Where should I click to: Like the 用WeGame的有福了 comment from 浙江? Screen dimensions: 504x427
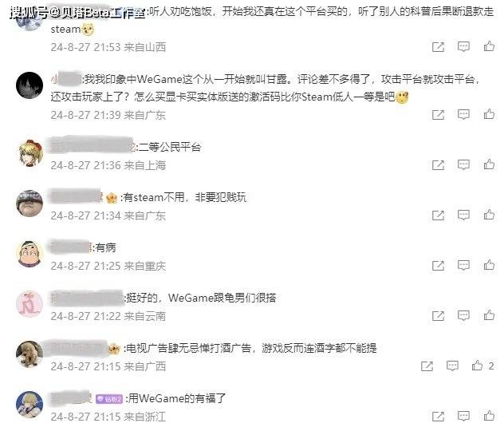[x=489, y=415]
